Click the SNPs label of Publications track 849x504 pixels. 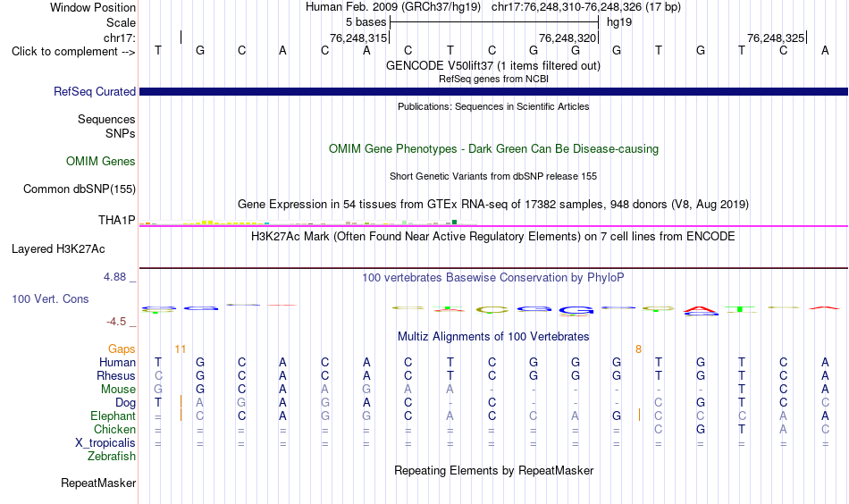click(121, 134)
